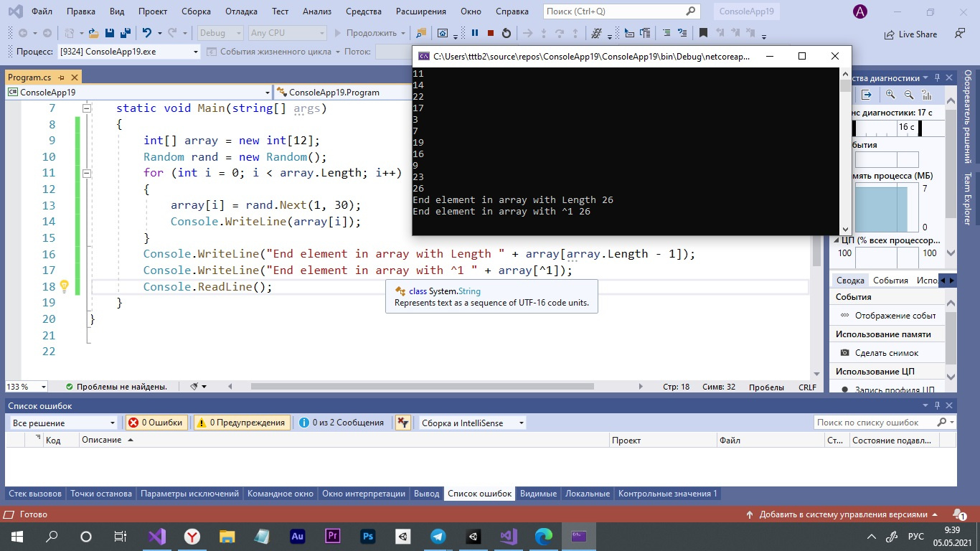The width and height of the screenshot is (980, 551).
Task: Click Добавить в систему управления версиями
Action: (843, 514)
